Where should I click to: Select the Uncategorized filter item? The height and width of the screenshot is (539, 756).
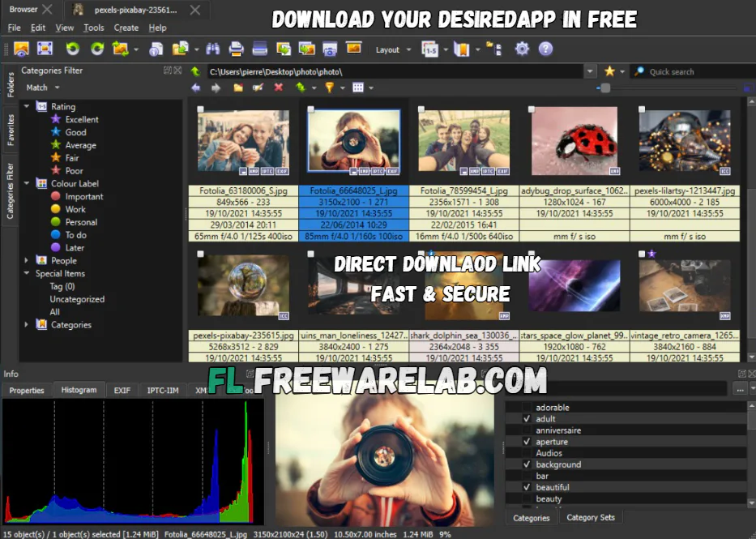[77, 299]
